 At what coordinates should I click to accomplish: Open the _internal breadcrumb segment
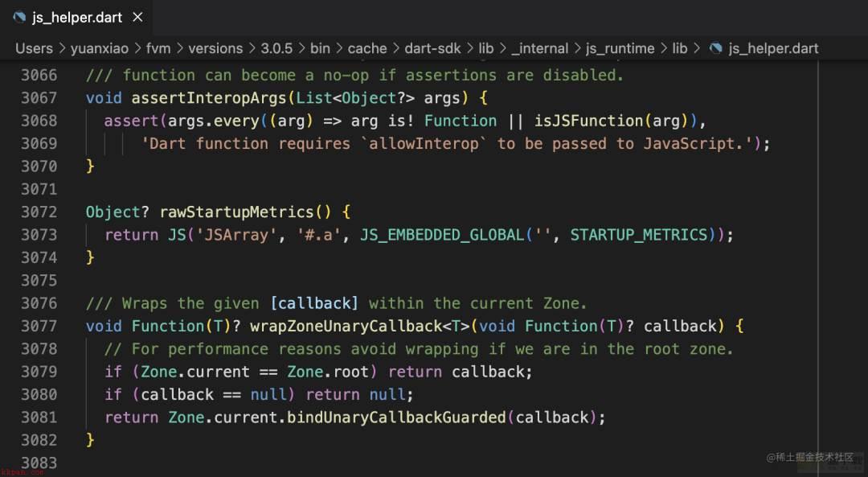(x=540, y=49)
